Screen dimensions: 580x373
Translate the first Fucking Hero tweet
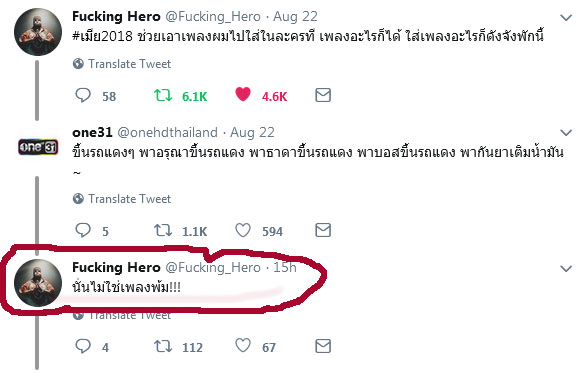(x=122, y=64)
